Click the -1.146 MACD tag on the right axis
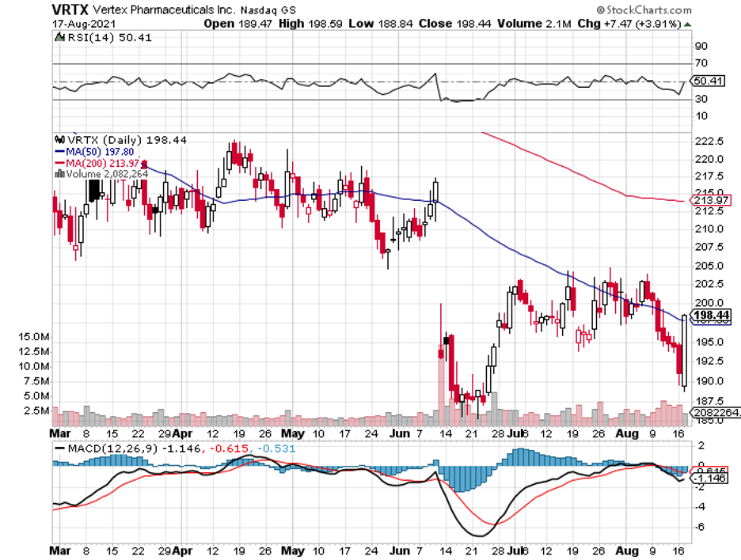Screen dimensions: 741x560 click(708, 479)
